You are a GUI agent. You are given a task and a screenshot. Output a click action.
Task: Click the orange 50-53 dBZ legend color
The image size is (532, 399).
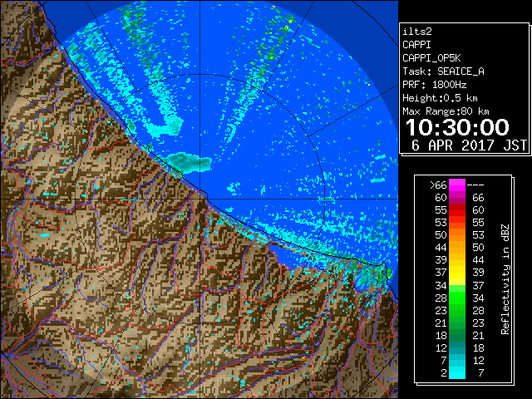point(457,235)
